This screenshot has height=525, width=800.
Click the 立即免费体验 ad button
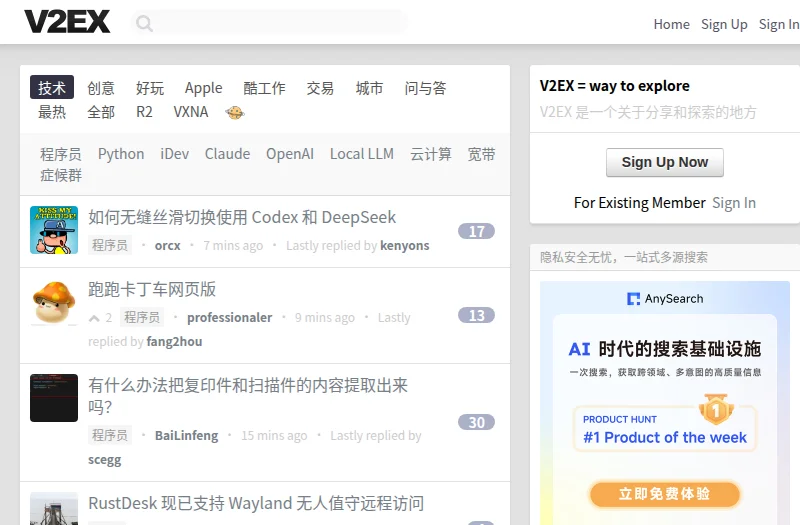click(x=665, y=494)
